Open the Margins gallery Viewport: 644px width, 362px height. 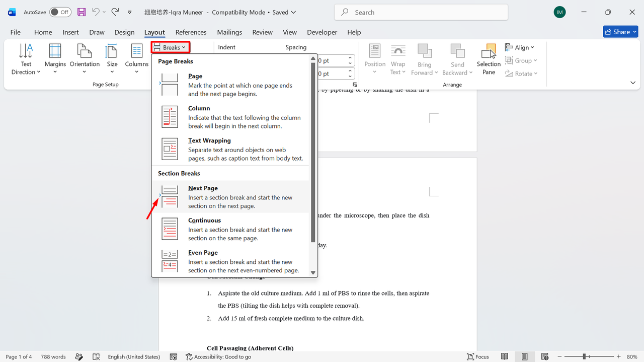coord(55,59)
